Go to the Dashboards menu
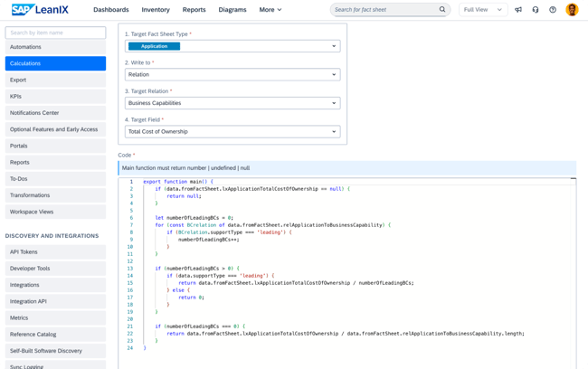 pos(110,10)
